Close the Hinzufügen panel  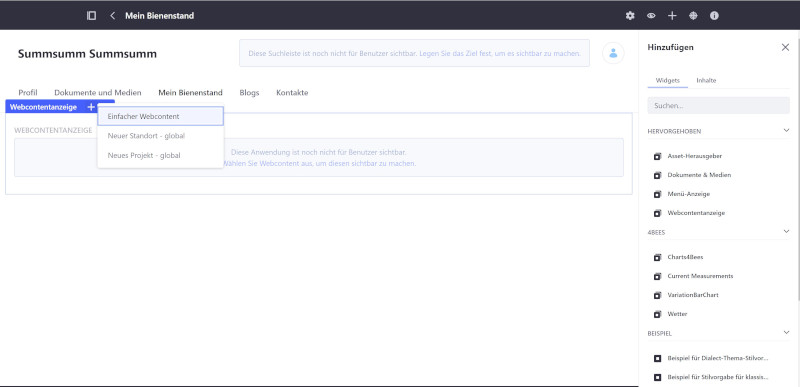tap(785, 47)
